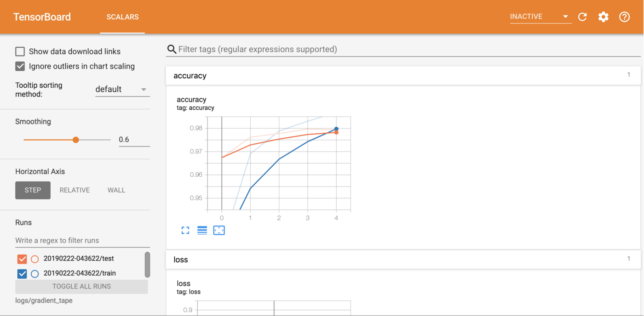This screenshot has width=644, height=316.
Task: Toggle logarithmic y-axis on accuracy chart
Action: coord(202,230)
